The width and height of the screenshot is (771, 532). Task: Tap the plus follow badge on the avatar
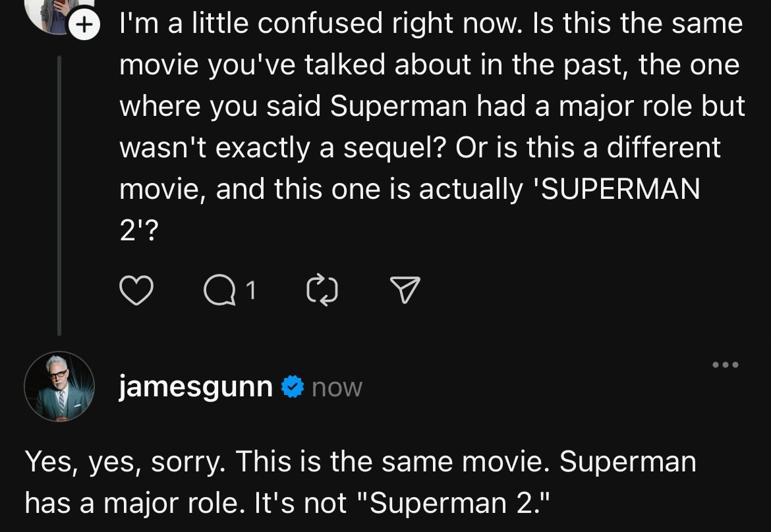click(83, 25)
